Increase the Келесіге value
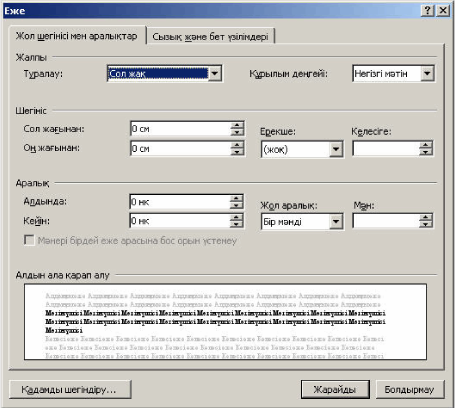Screen dimensions: 455x408 pos(426,145)
